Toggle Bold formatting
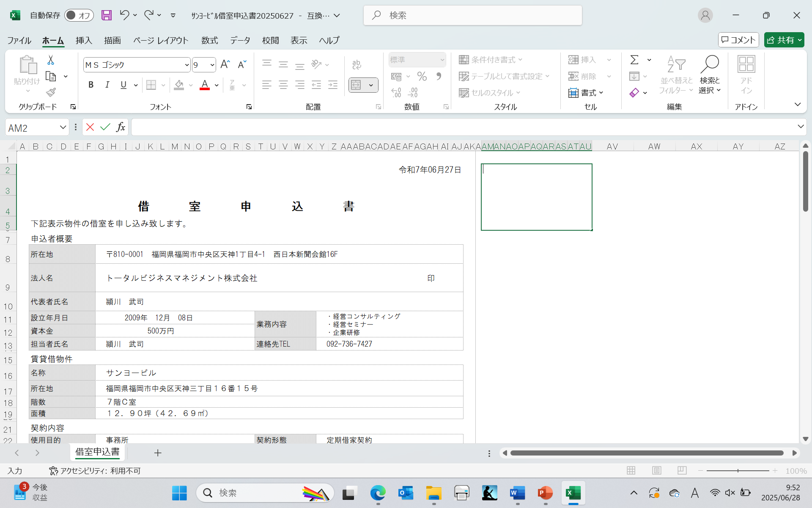This screenshot has height=508, width=812. click(x=91, y=85)
